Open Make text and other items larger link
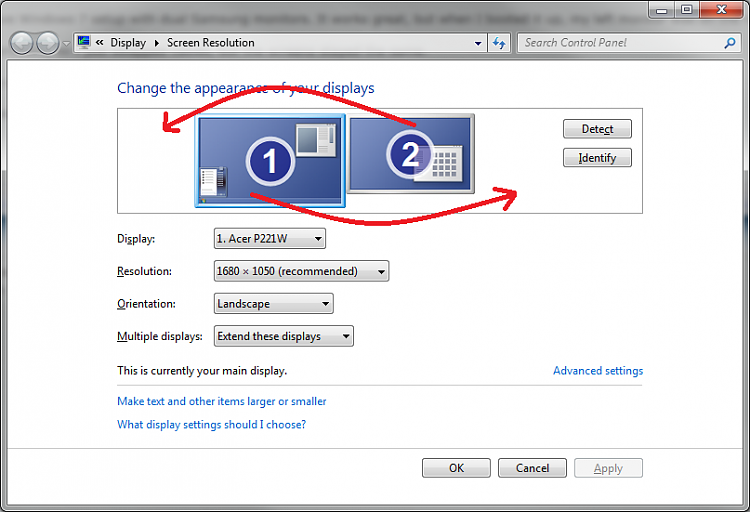The image size is (750, 512). [x=221, y=401]
